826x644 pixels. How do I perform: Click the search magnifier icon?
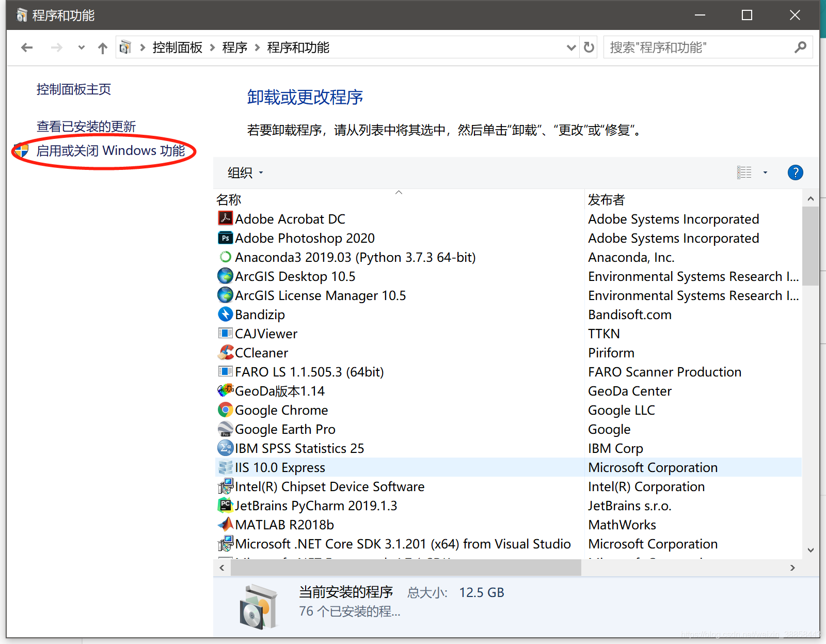point(800,48)
